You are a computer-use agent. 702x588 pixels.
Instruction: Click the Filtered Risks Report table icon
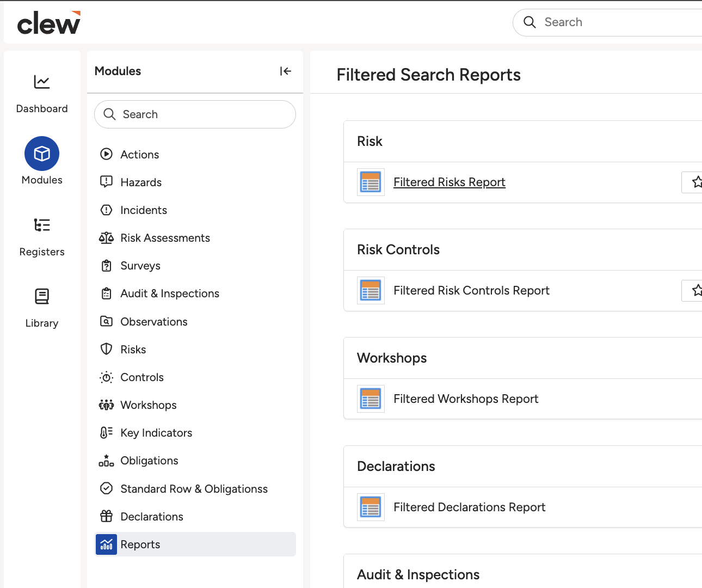[371, 182]
